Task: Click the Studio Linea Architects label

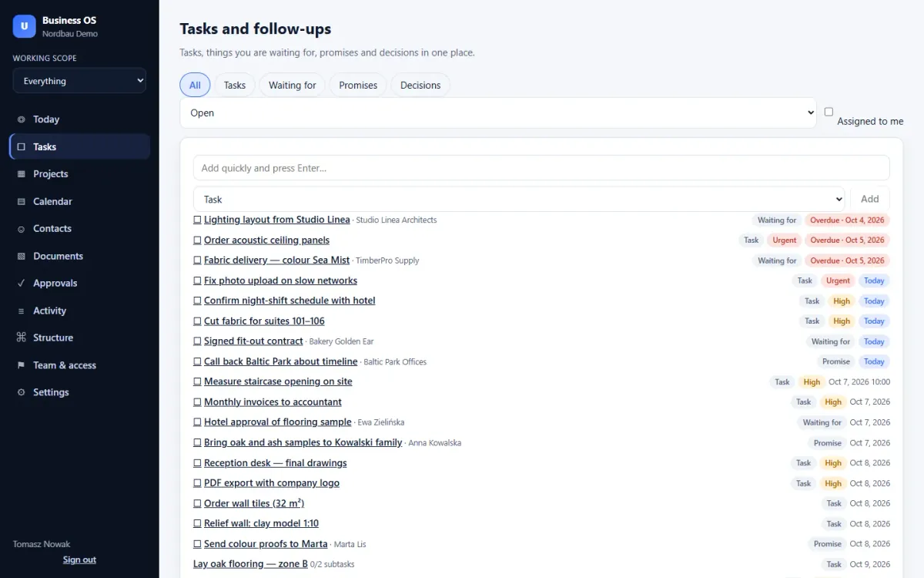Action: tap(397, 220)
